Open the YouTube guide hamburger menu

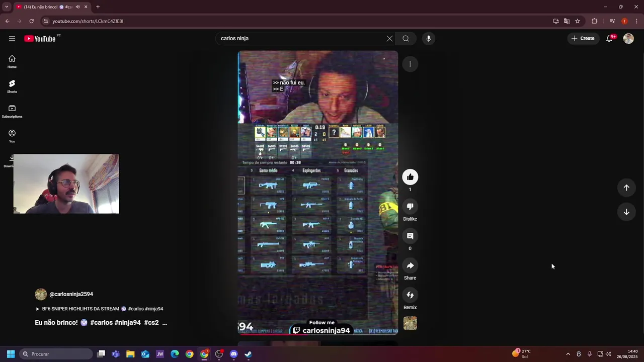point(12,38)
